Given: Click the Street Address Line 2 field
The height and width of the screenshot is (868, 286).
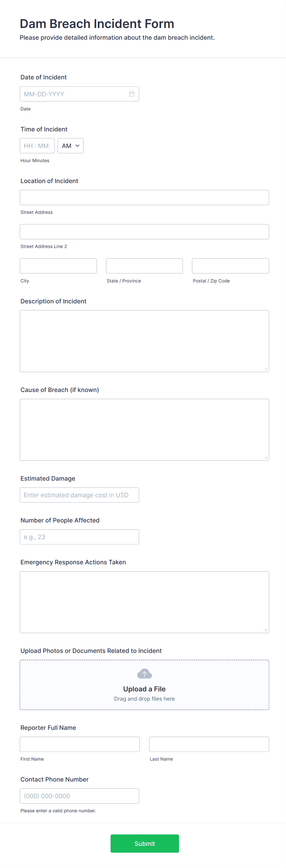Looking at the screenshot, I should tap(144, 231).
